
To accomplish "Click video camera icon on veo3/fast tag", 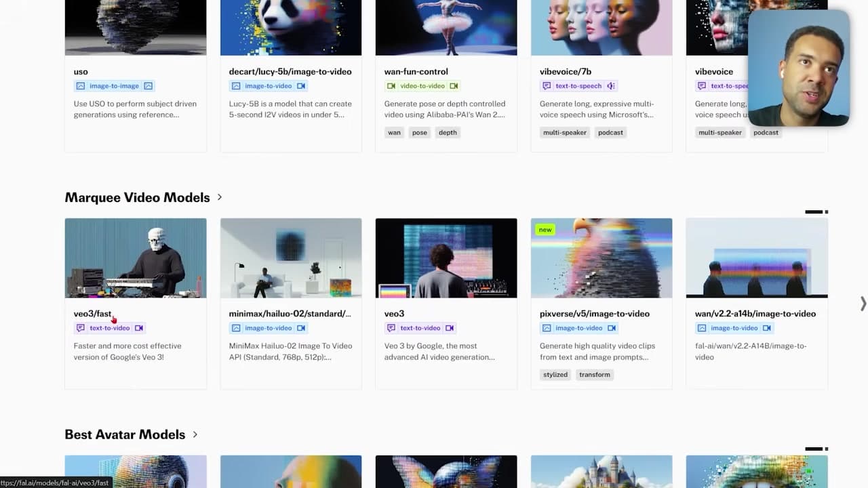I will (139, 328).
